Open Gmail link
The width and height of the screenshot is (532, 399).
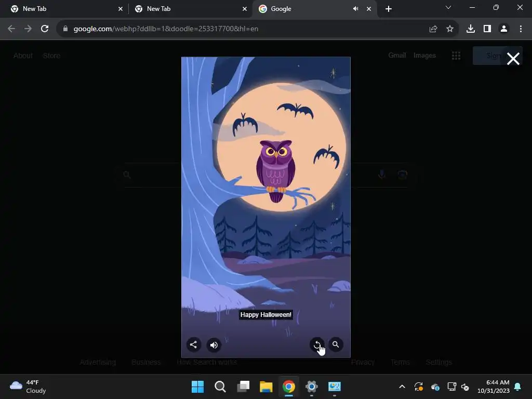pyautogui.click(x=397, y=55)
